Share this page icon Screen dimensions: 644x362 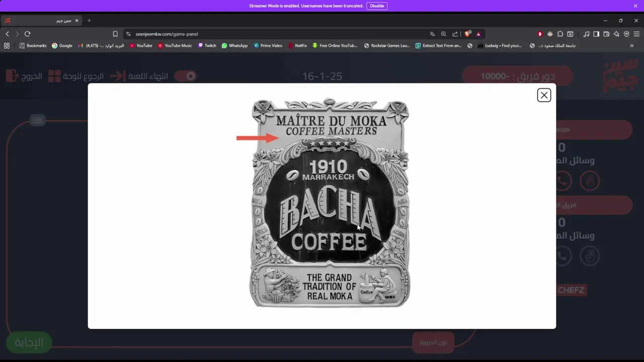[x=455, y=34]
